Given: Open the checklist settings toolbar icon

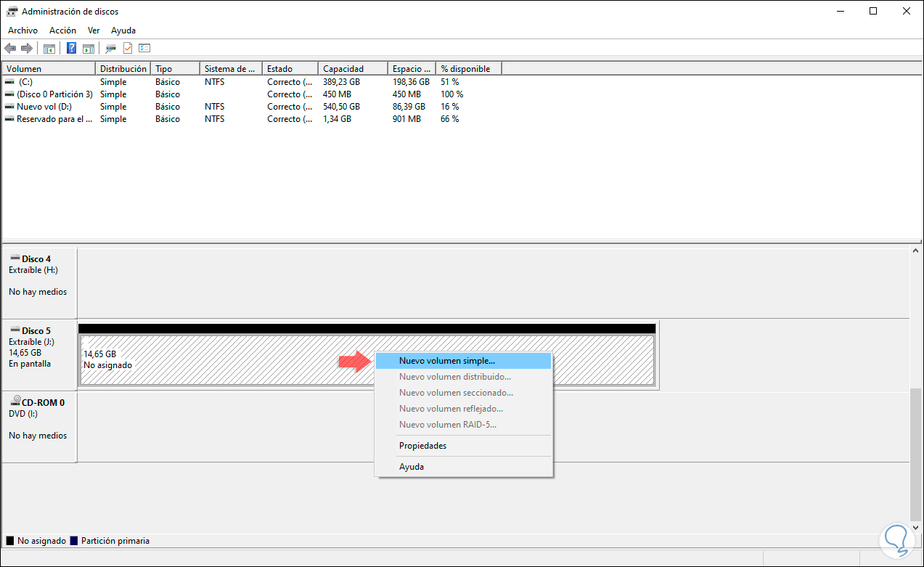Looking at the screenshot, I should [144, 49].
